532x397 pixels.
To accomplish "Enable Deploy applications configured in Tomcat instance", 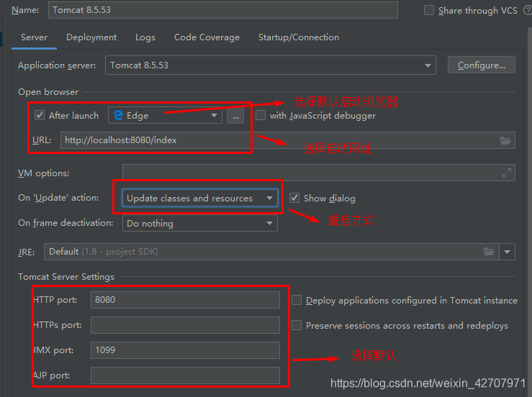I will (297, 300).
